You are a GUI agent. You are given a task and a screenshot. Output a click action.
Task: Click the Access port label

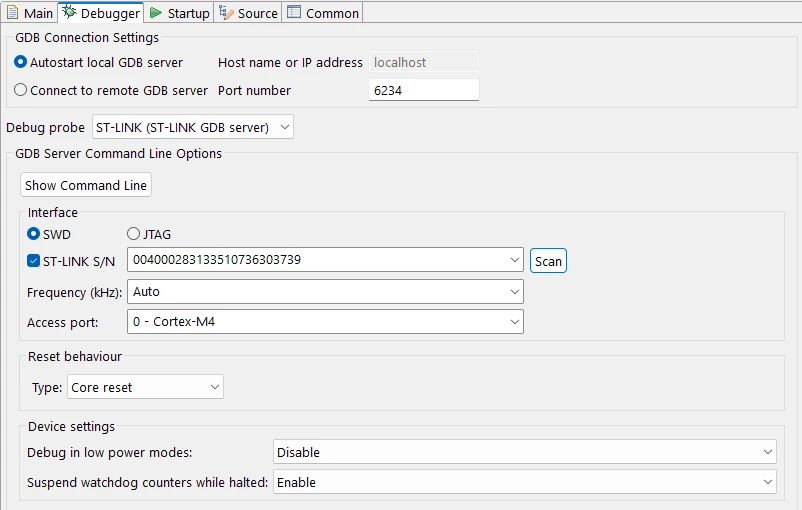coord(62,323)
